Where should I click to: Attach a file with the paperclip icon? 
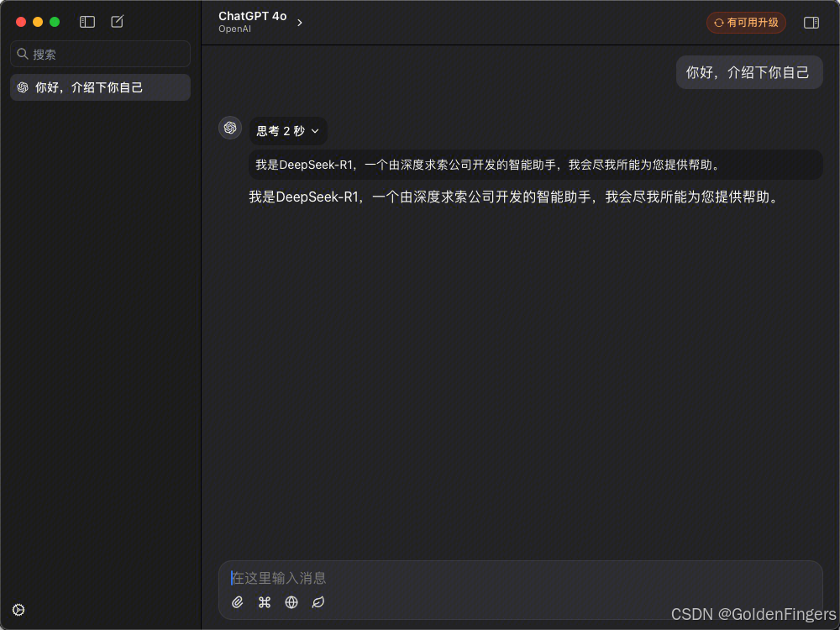(238, 602)
